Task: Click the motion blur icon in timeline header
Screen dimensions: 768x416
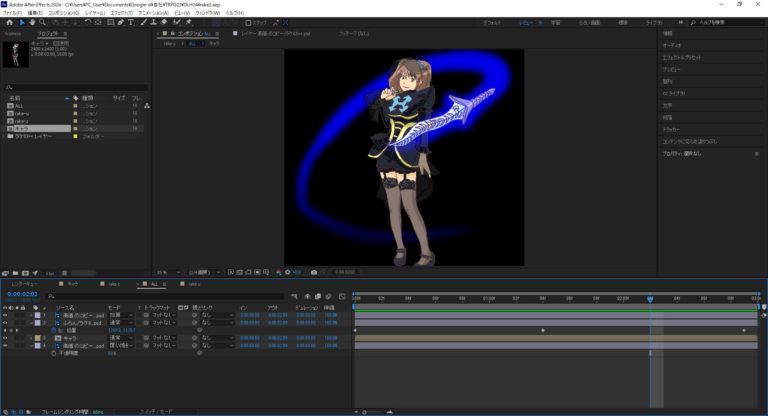Action: [x=329, y=296]
